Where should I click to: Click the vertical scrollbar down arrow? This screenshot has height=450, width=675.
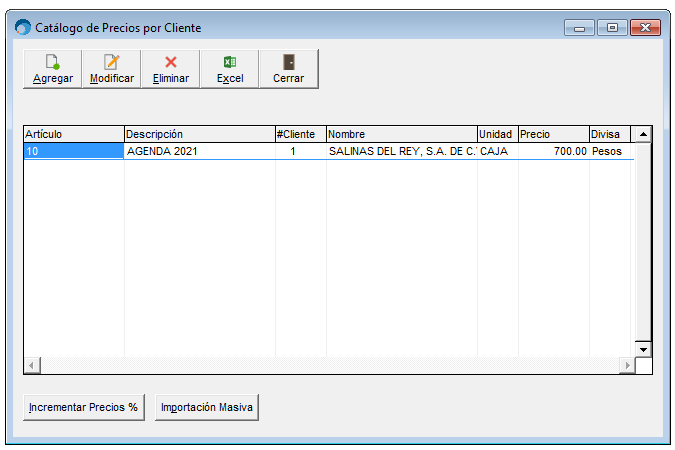tap(643, 349)
